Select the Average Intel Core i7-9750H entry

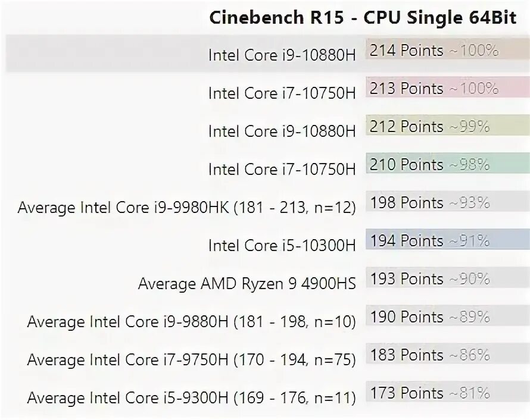click(x=191, y=360)
